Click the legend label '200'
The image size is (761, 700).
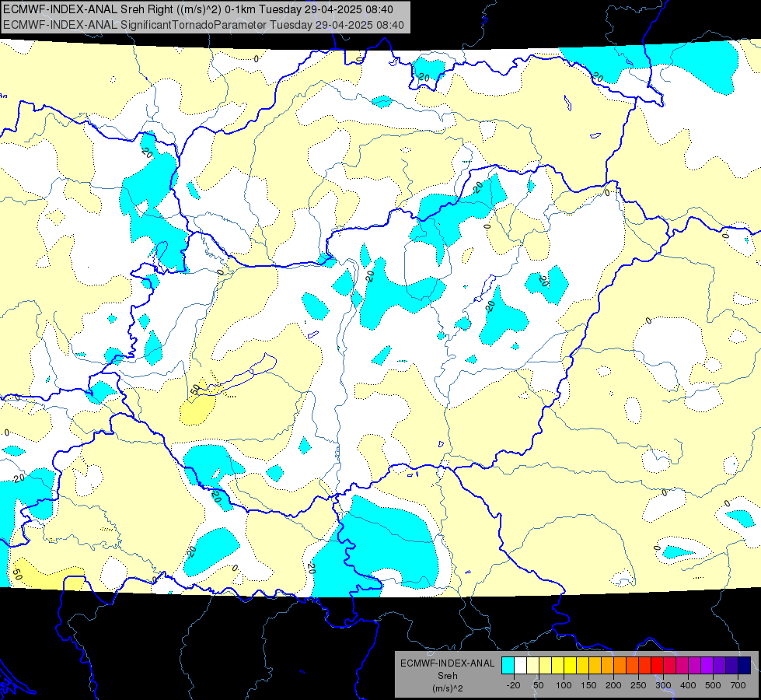click(613, 685)
